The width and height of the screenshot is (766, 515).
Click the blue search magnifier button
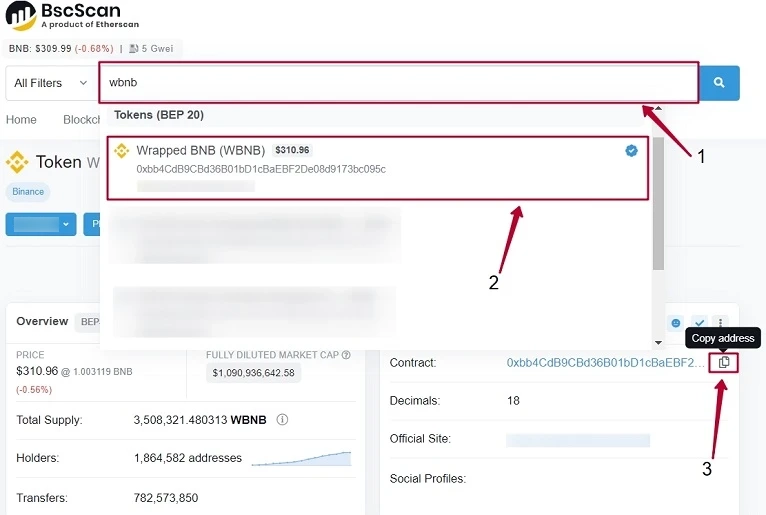click(x=719, y=83)
